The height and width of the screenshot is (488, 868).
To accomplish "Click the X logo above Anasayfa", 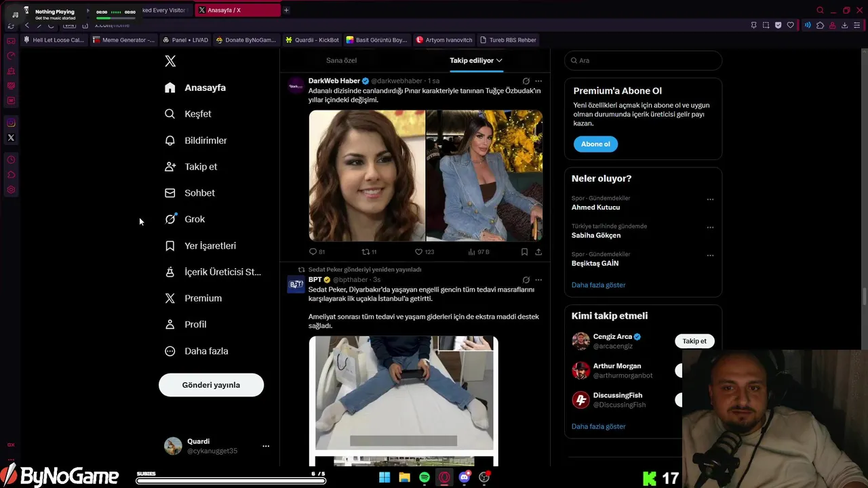I will click(170, 61).
